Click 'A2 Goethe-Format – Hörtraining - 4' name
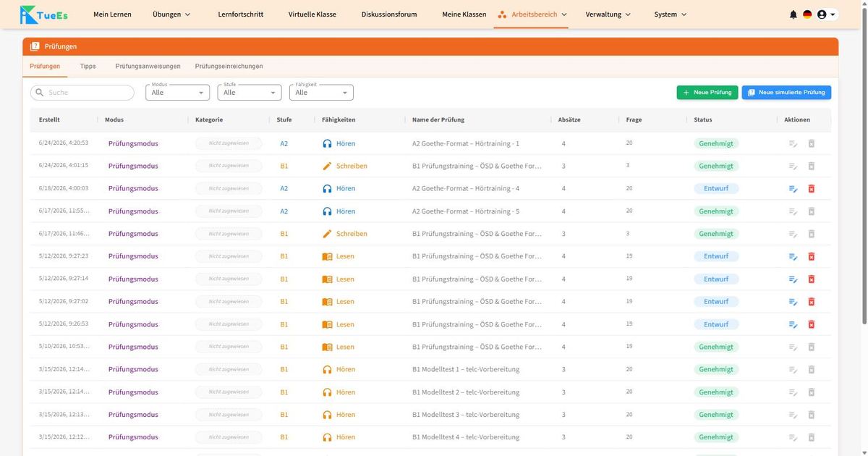 (466, 189)
